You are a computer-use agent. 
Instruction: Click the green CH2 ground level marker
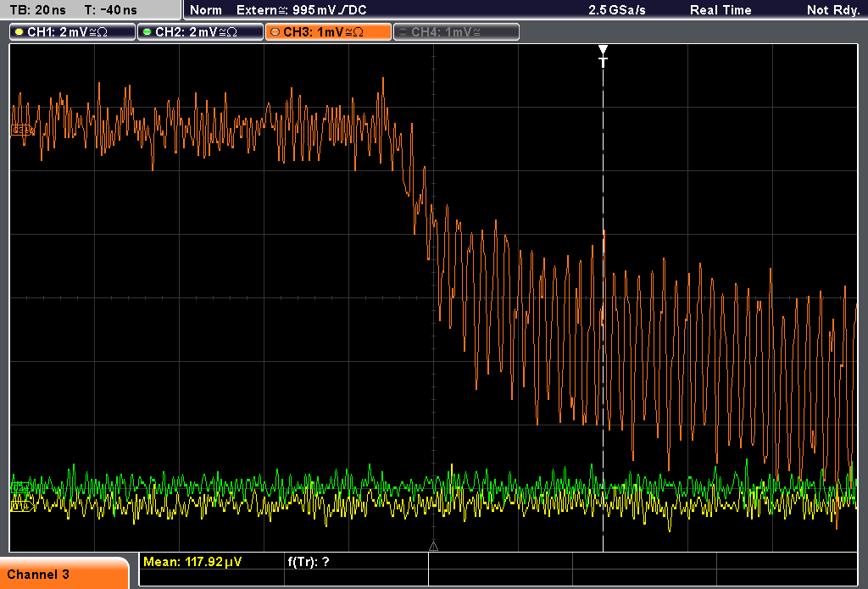(x=21, y=487)
